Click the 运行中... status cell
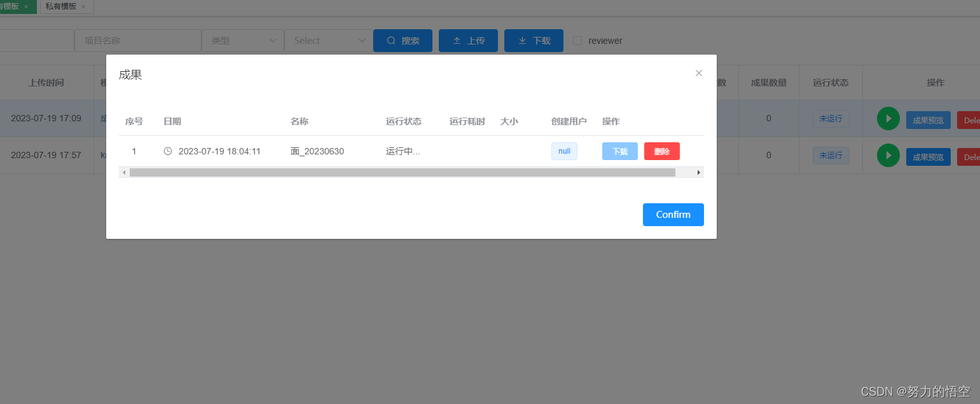 pyautogui.click(x=403, y=151)
